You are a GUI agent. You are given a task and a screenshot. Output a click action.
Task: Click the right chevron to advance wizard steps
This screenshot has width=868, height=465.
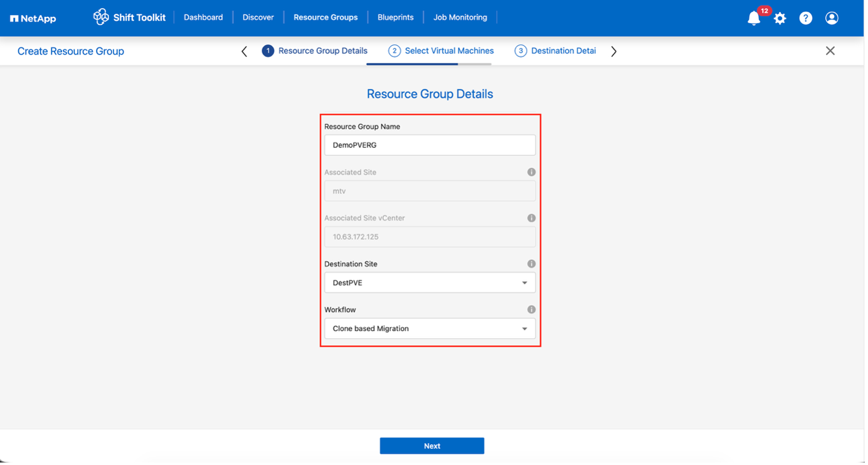pyautogui.click(x=613, y=51)
